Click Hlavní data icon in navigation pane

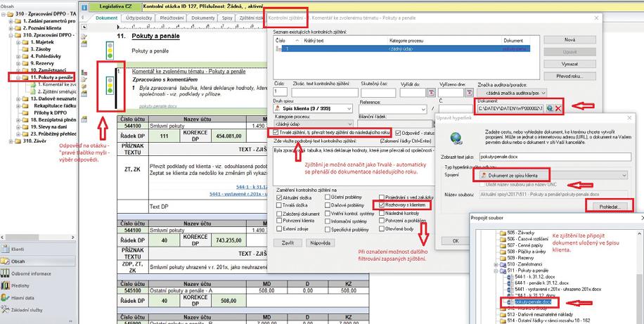click(6, 297)
